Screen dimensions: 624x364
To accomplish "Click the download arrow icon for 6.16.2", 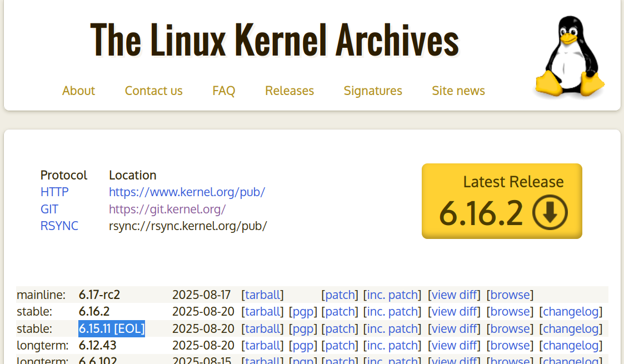I will click(x=550, y=212).
